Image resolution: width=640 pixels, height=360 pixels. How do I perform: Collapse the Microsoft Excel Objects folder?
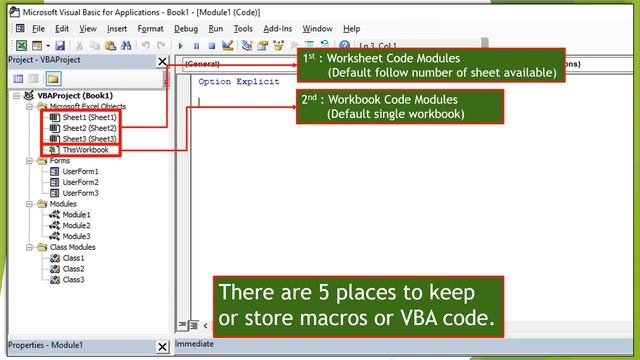point(29,107)
